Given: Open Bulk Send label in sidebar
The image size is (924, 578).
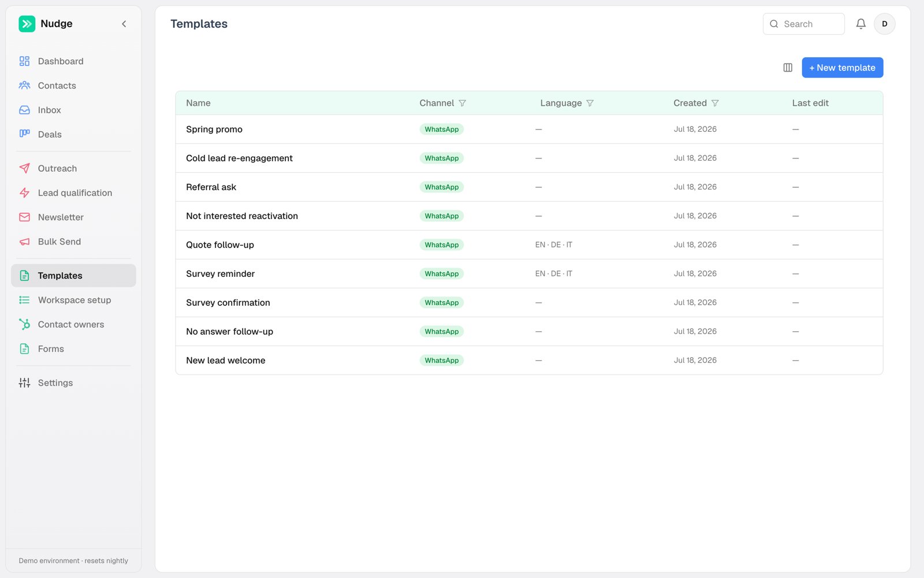Looking at the screenshot, I should pyautogui.click(x=59, y=242).
